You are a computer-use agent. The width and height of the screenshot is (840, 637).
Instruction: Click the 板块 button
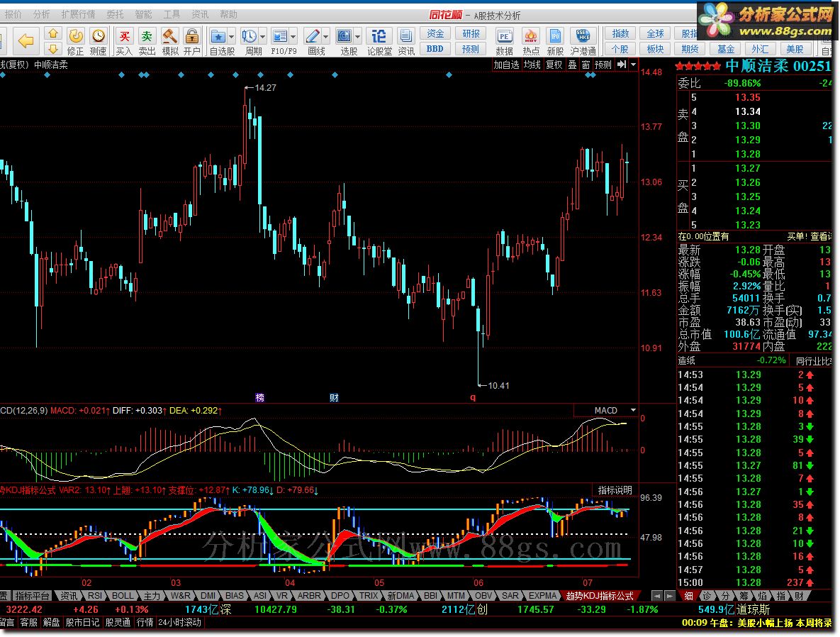point(655,49)
